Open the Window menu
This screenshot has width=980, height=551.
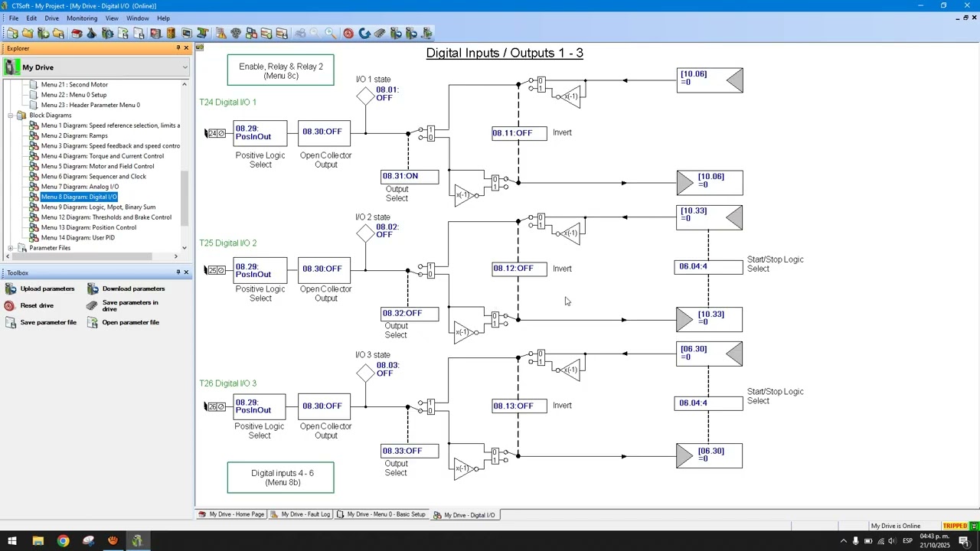click(138, 18)
